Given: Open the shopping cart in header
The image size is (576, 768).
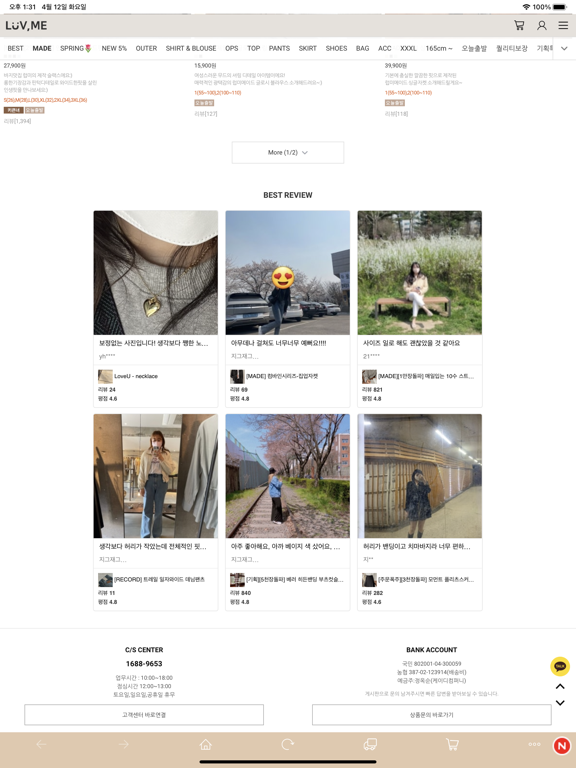Looking at the screenshot, I should tap(519, 25).
